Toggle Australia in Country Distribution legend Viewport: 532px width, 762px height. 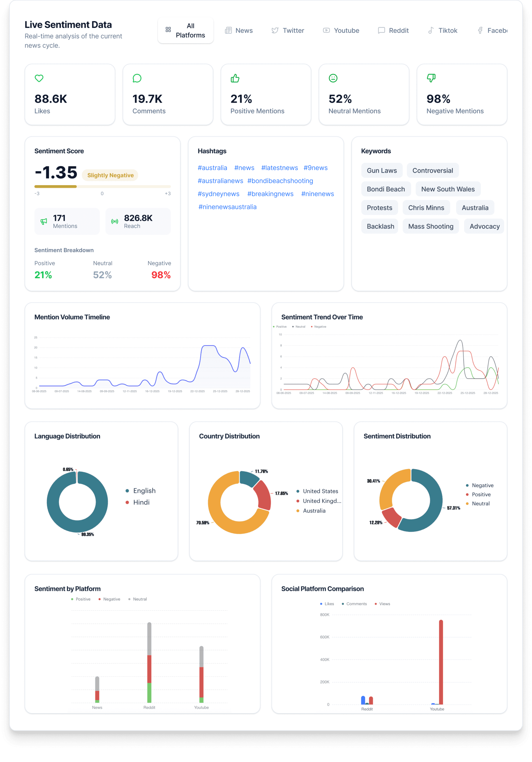pos(314,510)
